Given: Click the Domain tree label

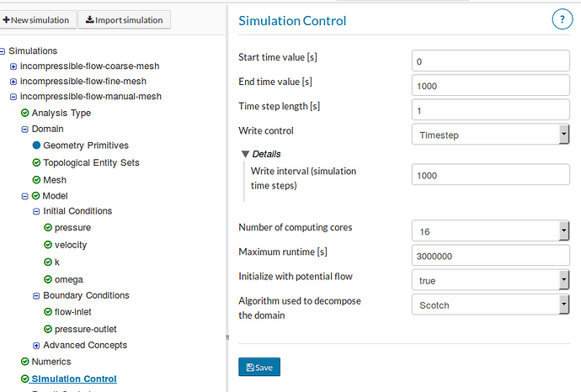Looking at the screenshot, I should [x=47, y=130].
